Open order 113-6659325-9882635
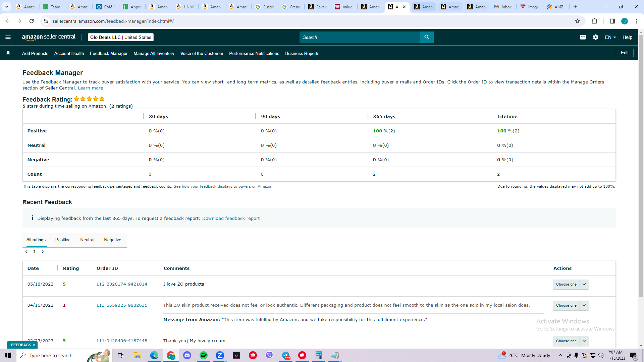Viewport: 644px width, 362px height. [x=122, y=305]
